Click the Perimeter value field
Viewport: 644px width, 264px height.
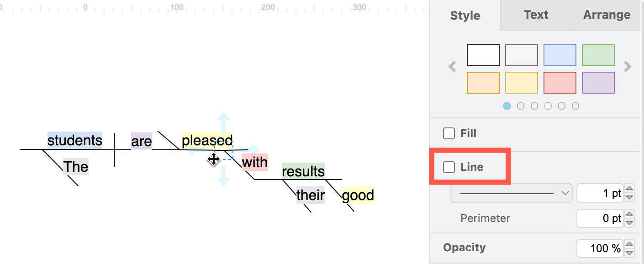point(600,218)
